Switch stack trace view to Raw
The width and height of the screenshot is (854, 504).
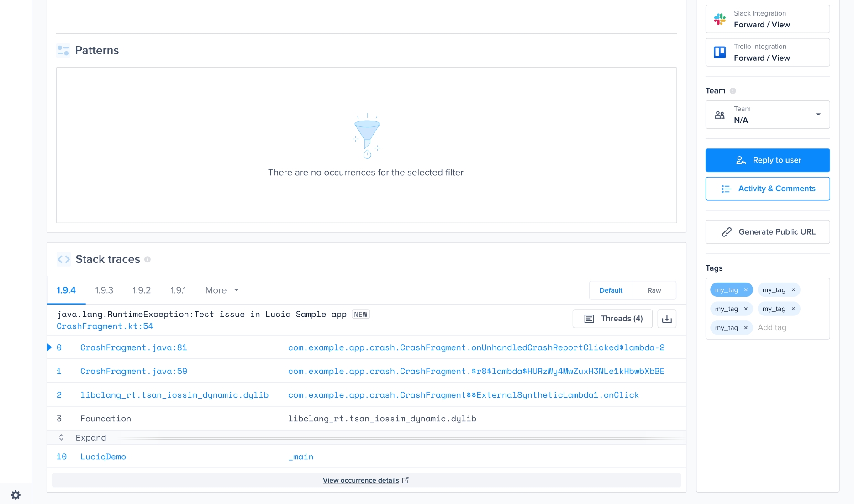coord(654,290)
